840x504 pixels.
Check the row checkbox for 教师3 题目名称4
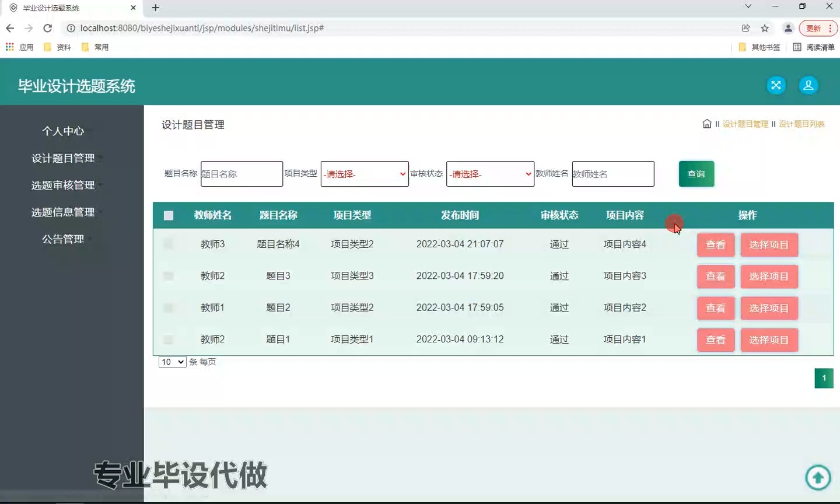(169, 244)
